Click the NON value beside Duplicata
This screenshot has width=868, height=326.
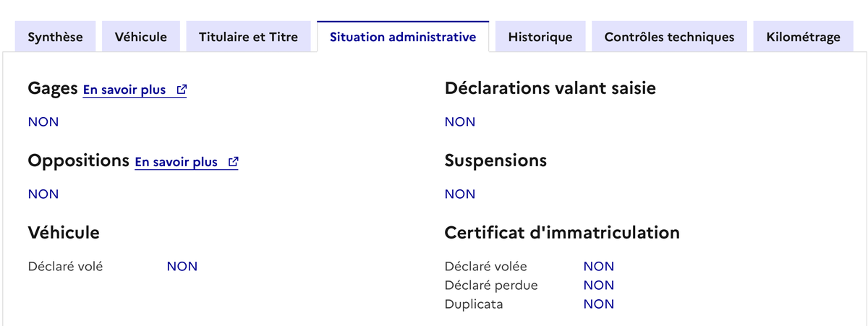coord(599,304)
